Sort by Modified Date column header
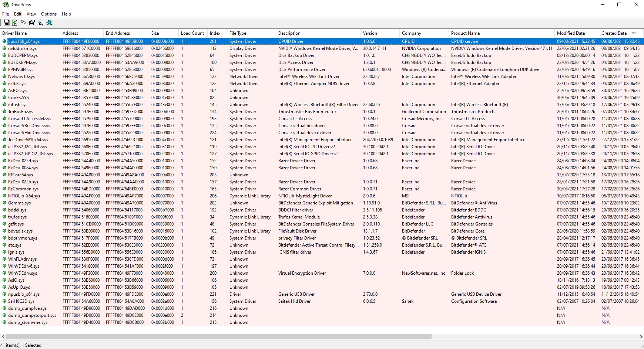Screen dimensions: 644x349 coord(577,33)
